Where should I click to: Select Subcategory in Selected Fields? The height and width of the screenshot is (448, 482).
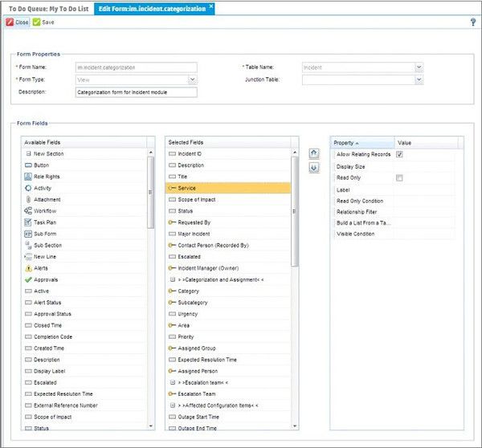(228, 303)
